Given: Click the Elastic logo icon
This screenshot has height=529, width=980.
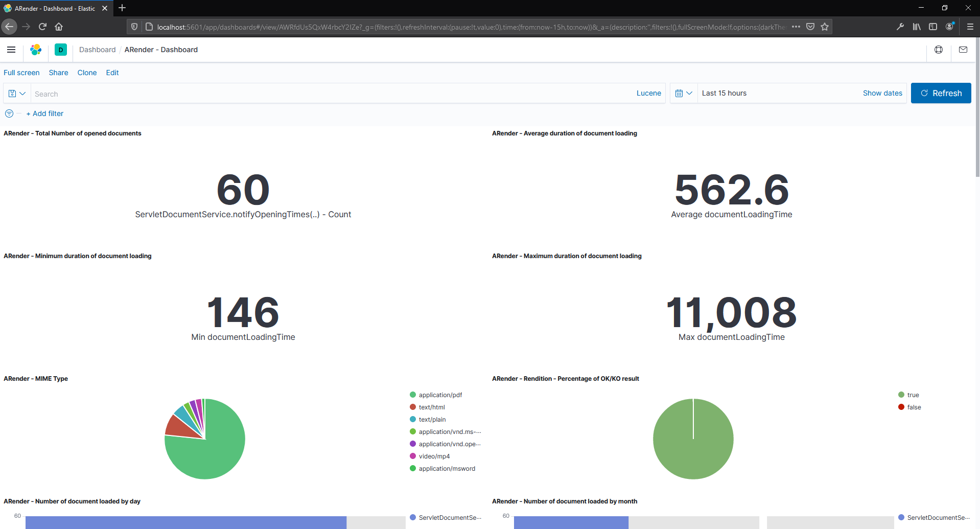Looking at the screenshot, I should 36,50.
